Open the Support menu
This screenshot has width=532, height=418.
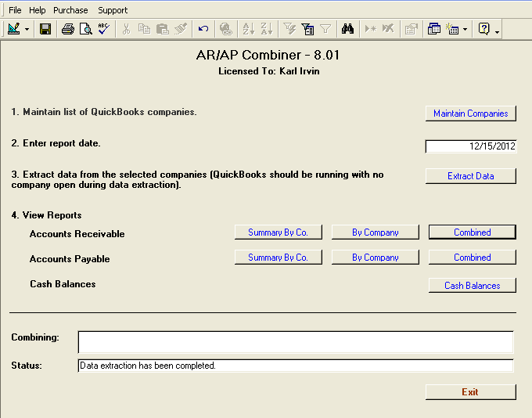point(113,10)
